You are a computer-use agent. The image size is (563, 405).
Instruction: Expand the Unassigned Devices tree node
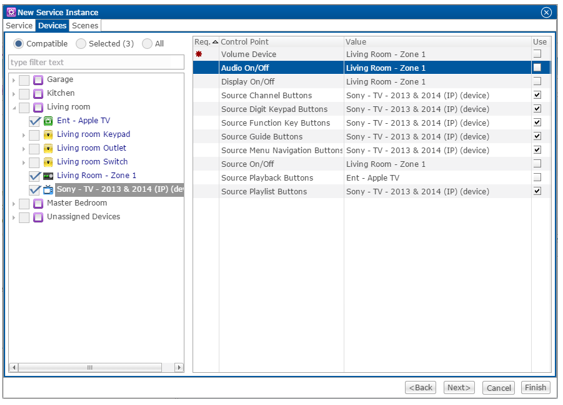point(14,218)
